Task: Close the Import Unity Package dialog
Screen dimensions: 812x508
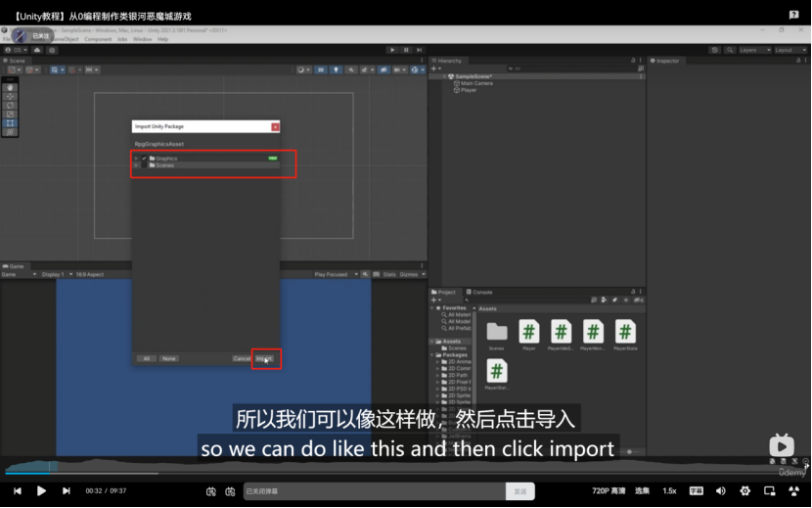Action: [275, 126]
